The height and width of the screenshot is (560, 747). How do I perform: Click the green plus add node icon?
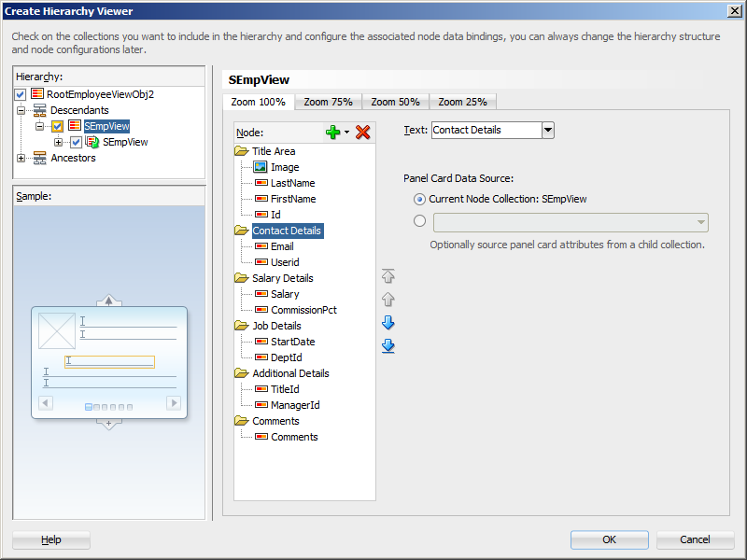click(x=332, y=132)
